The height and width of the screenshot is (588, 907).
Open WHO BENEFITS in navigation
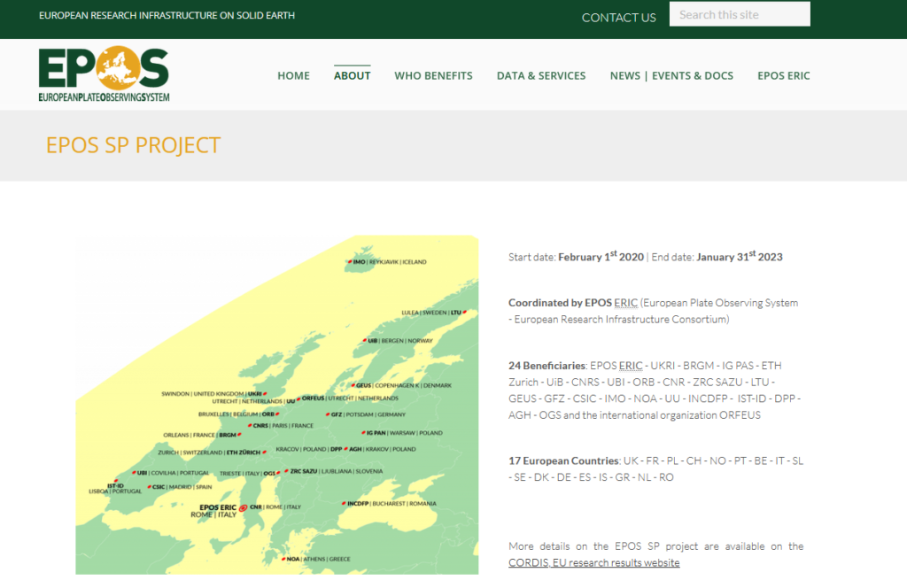433,76
